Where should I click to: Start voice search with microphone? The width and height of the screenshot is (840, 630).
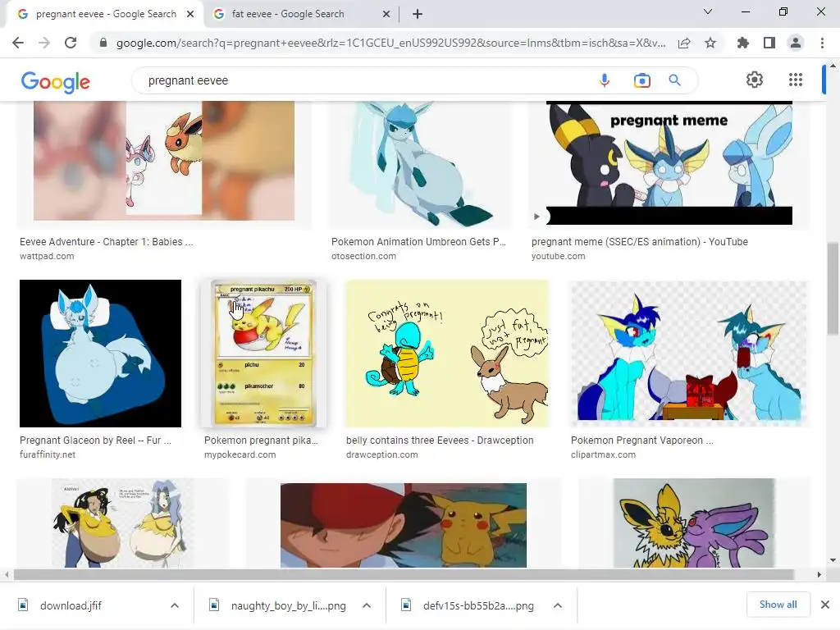pyautogui.click(x=605, y=80)
